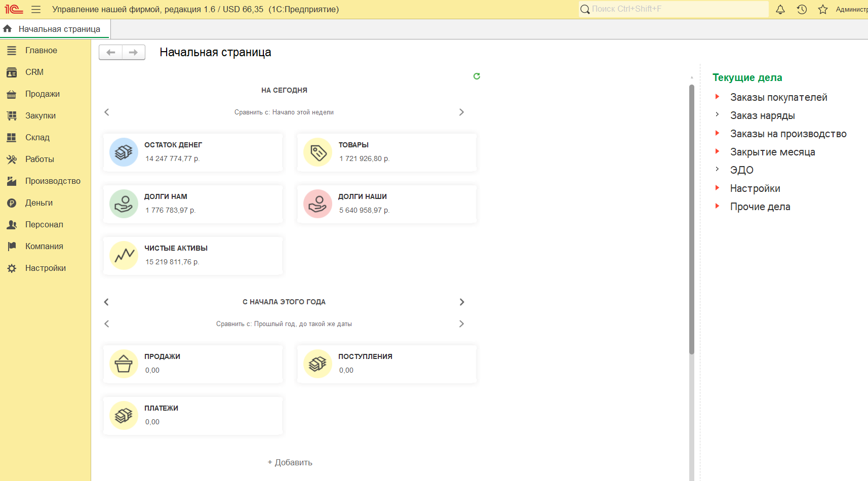The width and height of the screenshot is (868, 481).
Task: Open the Продажи section in sidebar
Action: pyautogui.click(x=43, y=94)
